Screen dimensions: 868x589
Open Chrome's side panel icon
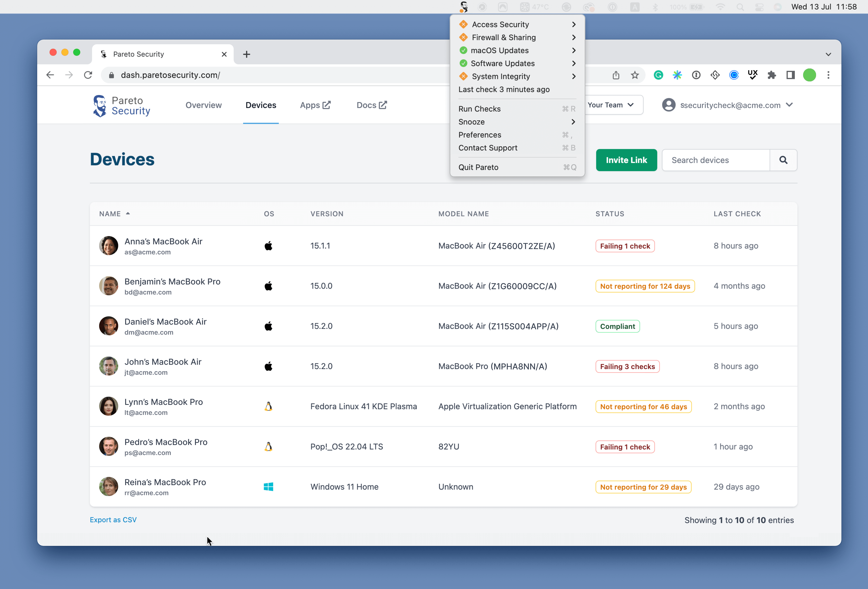tap(790, 75)
